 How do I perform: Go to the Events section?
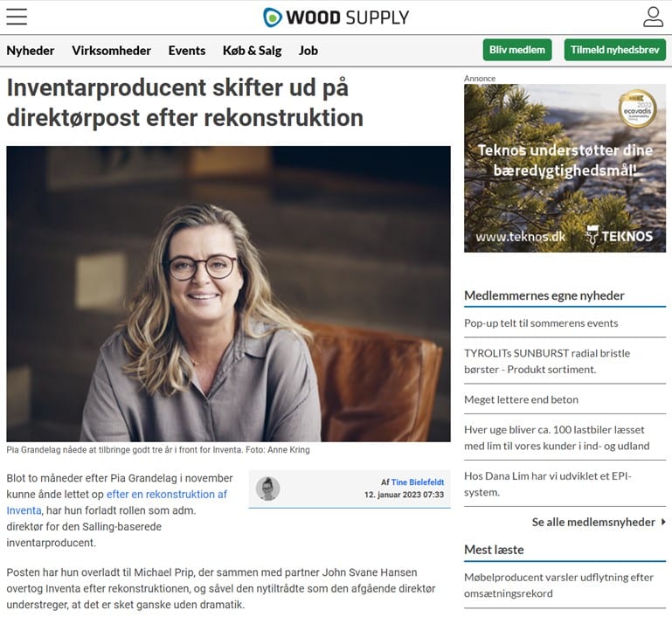[187, 51]
